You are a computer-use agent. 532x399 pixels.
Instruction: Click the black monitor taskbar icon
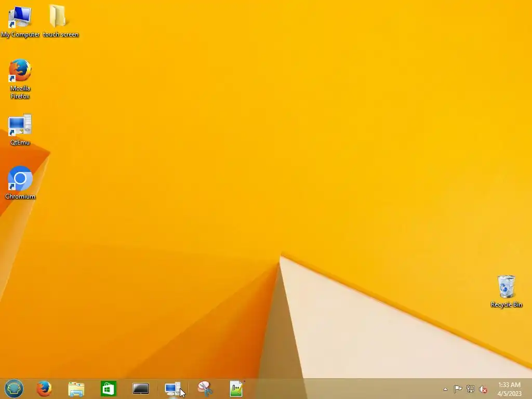pos(140,389)
